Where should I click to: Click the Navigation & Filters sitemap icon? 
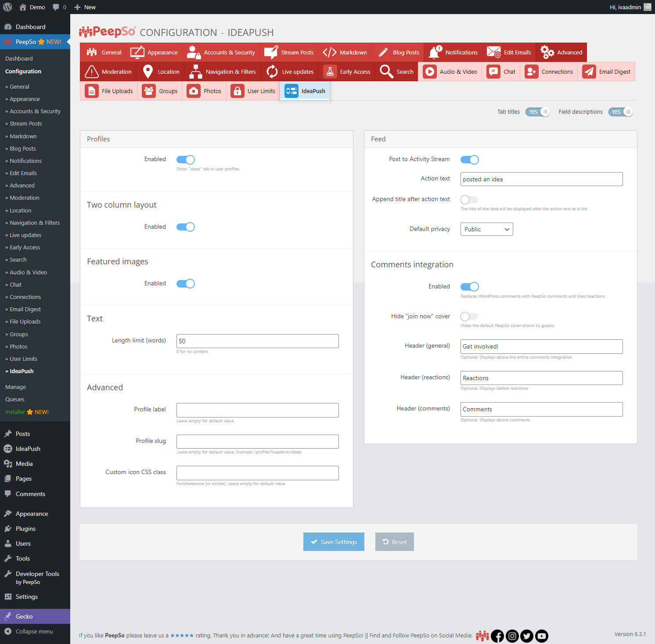coord(196,72)
